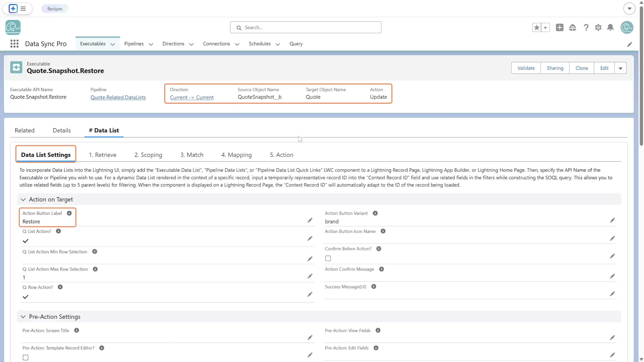Viewport: 644px width, 362px height.
Task: Show info for Action Button Icon Name
Action: [x=383, y=231]
